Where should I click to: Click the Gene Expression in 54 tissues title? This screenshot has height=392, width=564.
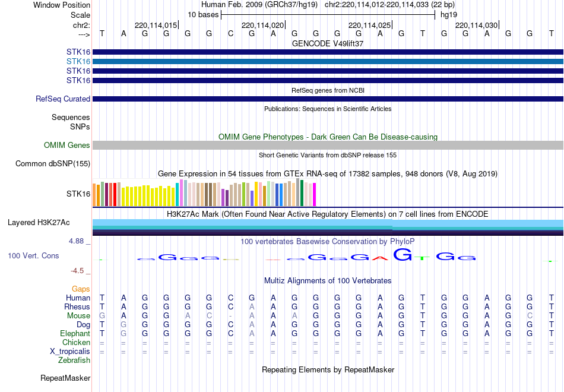click(x=328, y=174)
